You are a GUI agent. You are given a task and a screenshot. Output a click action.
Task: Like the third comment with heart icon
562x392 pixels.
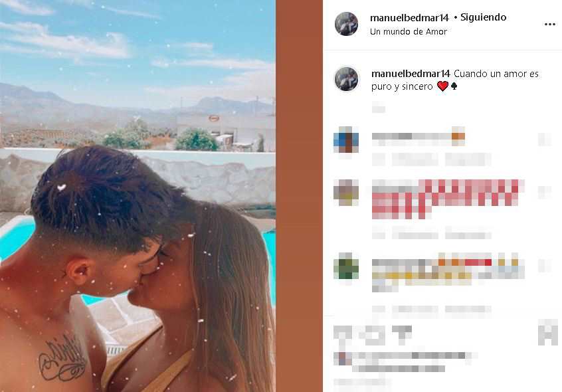pos(545,266)
